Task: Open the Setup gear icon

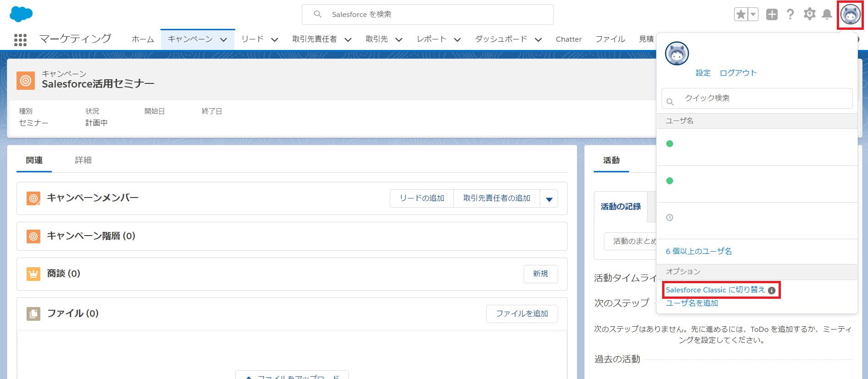Action: point(809,14)
